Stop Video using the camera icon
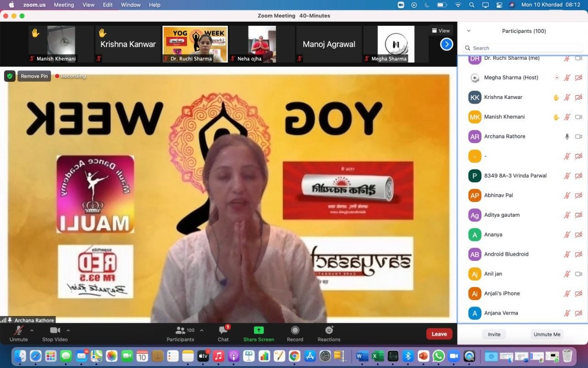 pos(55,330)
